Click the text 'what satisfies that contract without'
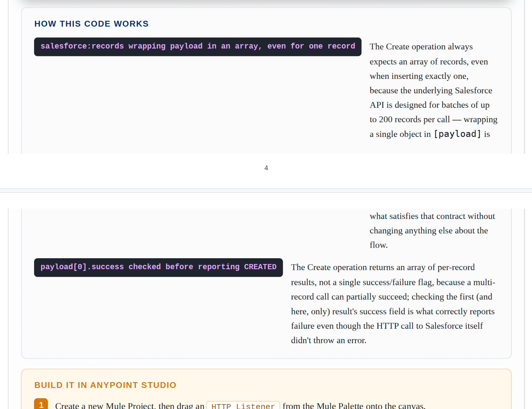532x409 pixels. 432,216
